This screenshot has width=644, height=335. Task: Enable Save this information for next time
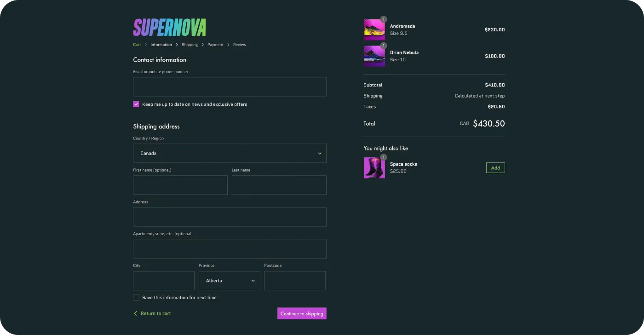tap(136, 297)
